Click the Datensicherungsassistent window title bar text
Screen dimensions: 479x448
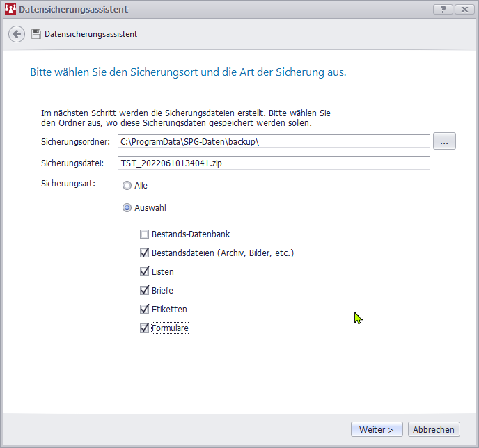[73, 10]
